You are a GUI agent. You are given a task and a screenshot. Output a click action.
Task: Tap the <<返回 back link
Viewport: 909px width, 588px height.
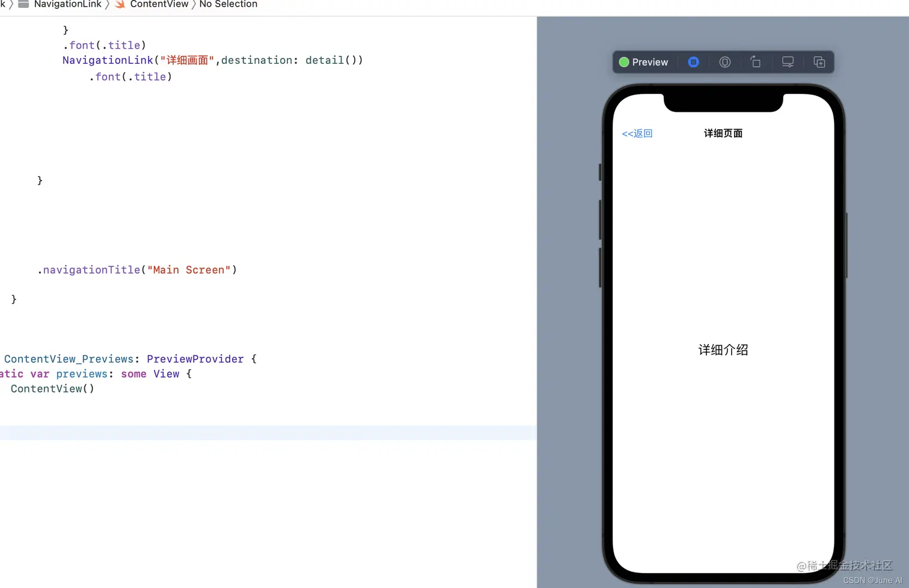point(637,133)
